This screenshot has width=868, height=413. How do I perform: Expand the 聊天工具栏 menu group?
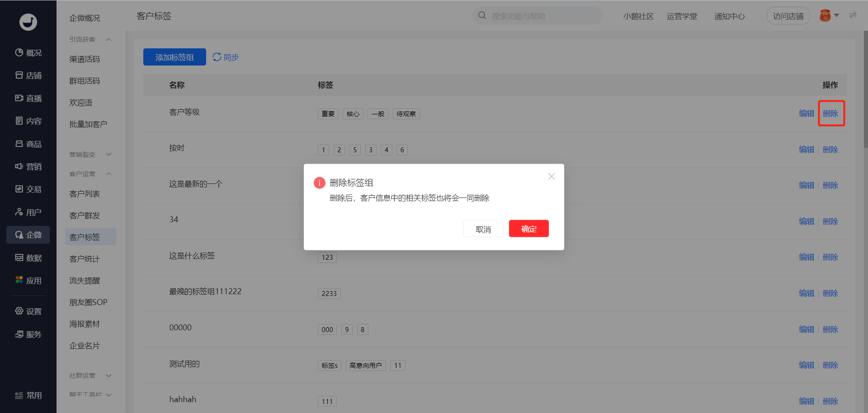108,394
